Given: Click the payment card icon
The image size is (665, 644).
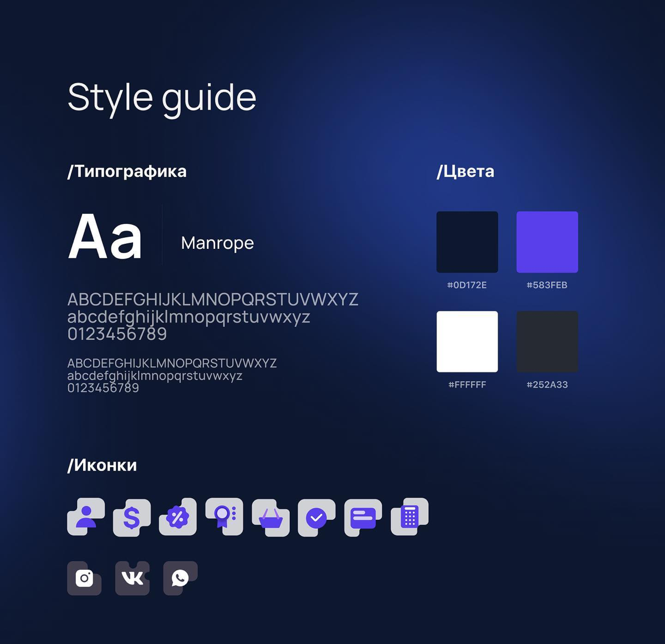Looking at the screenshot, I should (363, 518).
